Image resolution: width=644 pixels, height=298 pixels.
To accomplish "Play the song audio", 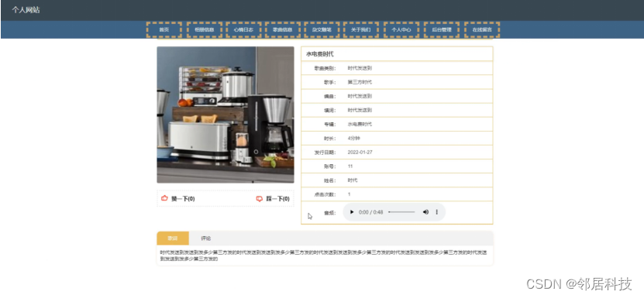I will tap(352, 212).
